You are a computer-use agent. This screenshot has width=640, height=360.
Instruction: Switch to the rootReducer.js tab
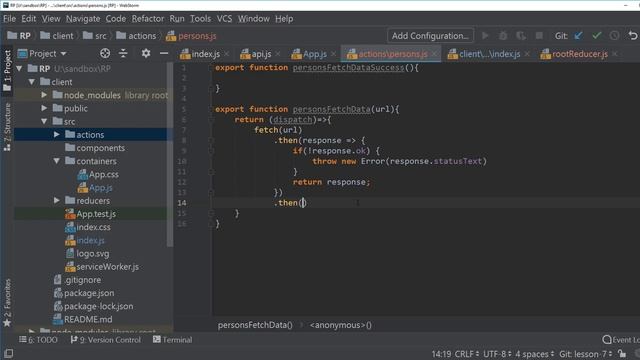click(x=580, y=54)
